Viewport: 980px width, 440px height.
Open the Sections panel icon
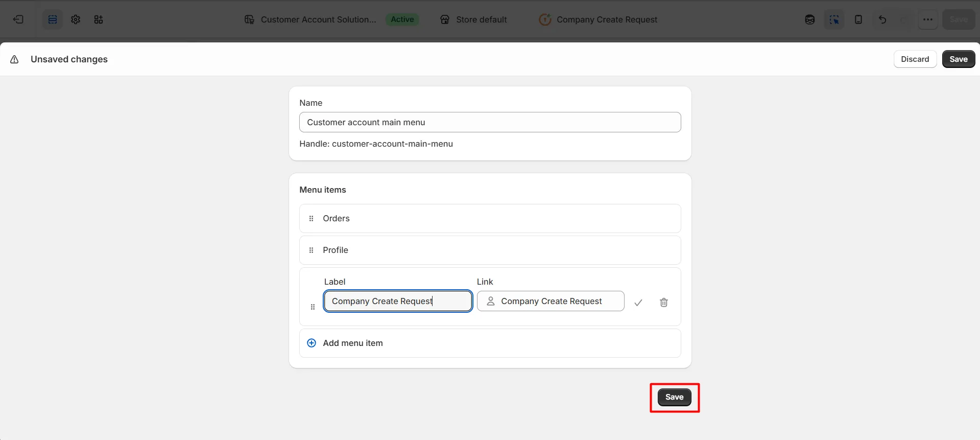[x=53, y=19]
